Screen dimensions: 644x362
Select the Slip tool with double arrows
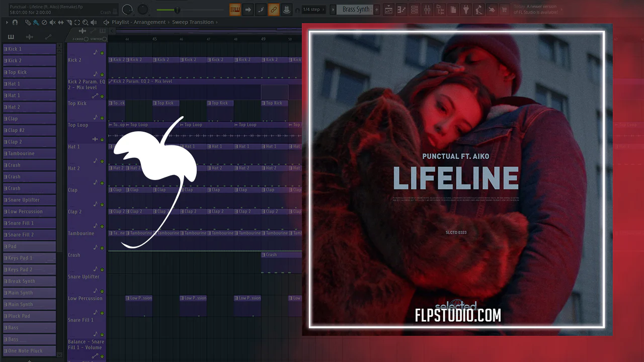pyautogui.click(x=61, y=22)
